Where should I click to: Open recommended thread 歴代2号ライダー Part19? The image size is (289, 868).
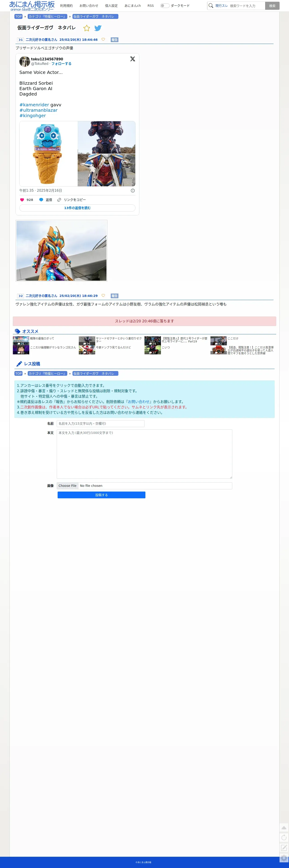tap(185, 340)
